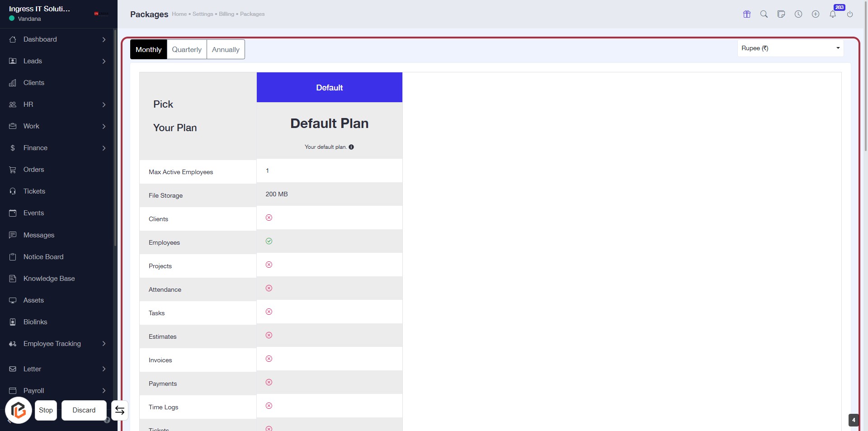
Task: Click the Stop button
Action: pos(46,410)
